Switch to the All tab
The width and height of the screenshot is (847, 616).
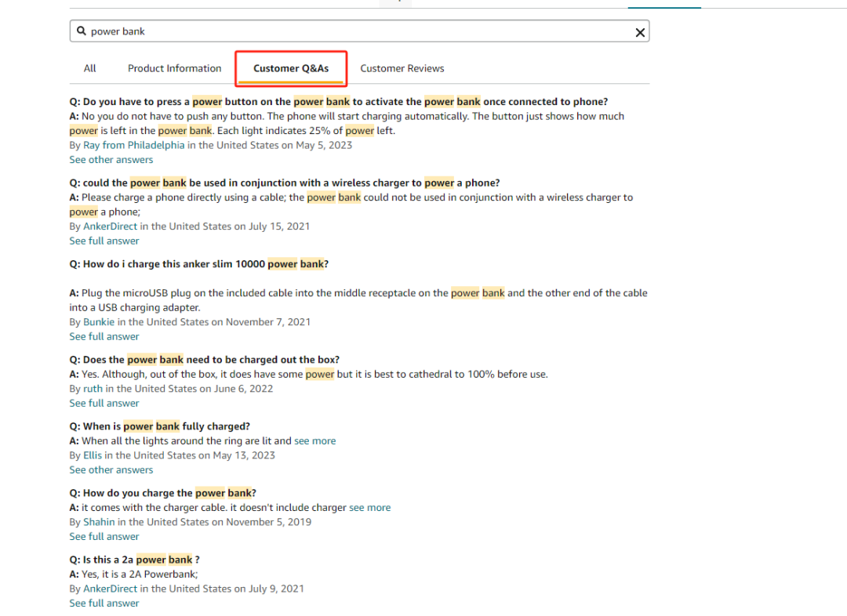click(x=90, y=68)
